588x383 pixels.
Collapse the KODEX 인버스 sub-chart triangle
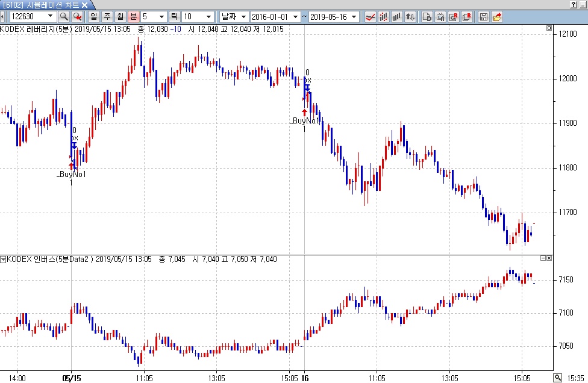3,260
